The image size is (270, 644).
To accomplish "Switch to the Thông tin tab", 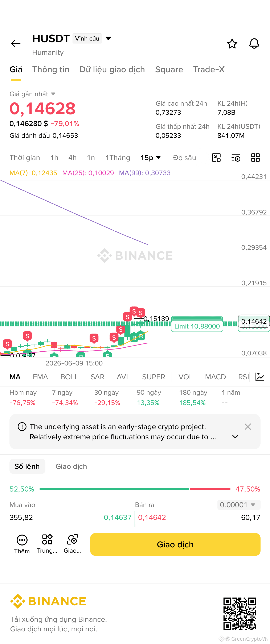I will 51,69.
